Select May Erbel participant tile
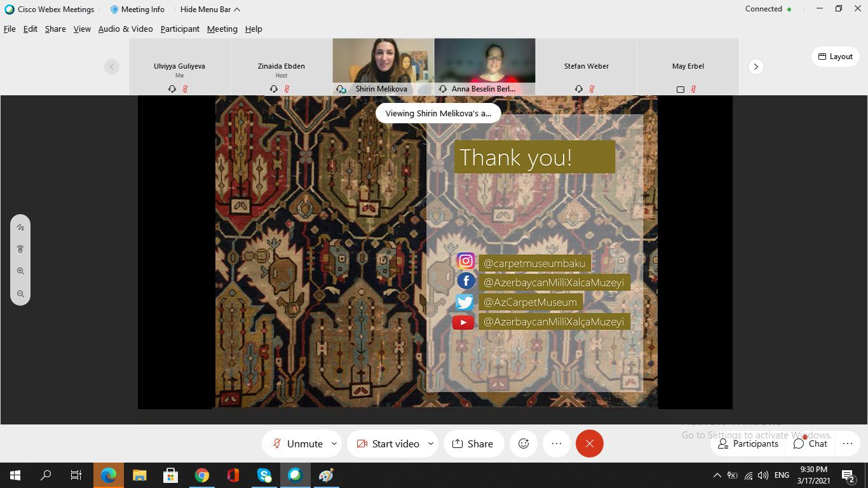The width and height of the screenshot is (868, 488). (x=688, y=67)
